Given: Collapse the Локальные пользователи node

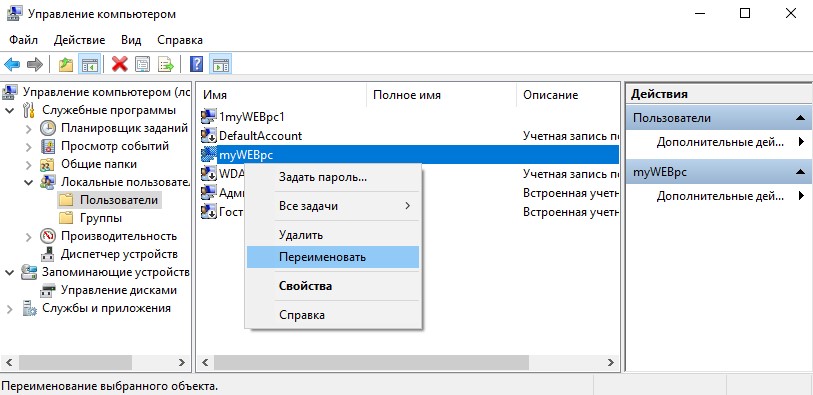Looking at the screenshot, I should 29,182.
